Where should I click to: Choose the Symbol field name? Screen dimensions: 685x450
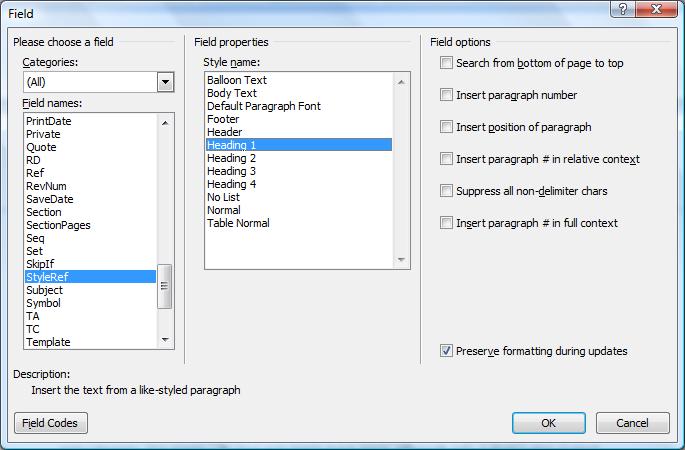[43, 303]
